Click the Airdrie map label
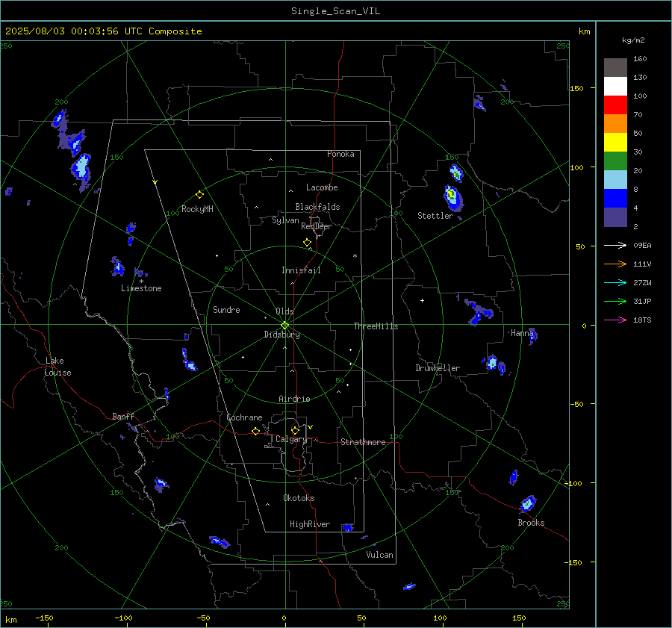This screenshot has width=672, height=628. tap(294, 399)
